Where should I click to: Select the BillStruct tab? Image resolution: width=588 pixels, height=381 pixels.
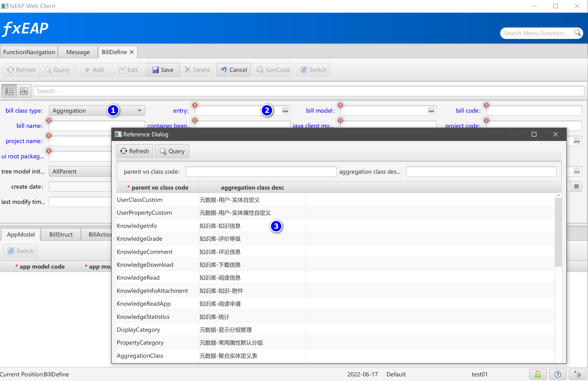click(61, 234)
